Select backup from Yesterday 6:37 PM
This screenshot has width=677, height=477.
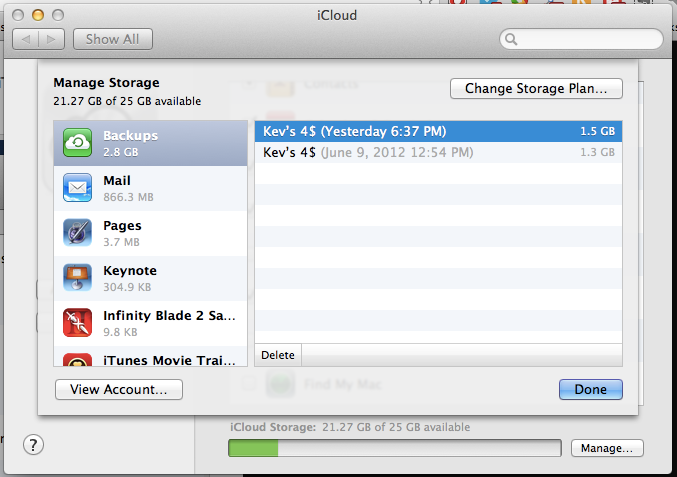pyautogui.click(x=438, y=131)
